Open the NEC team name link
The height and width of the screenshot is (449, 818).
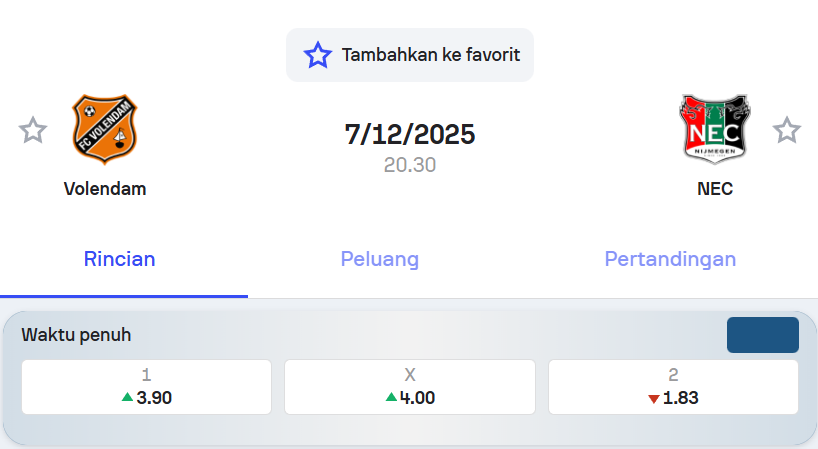pyautogui.click(x=715, y=188)
